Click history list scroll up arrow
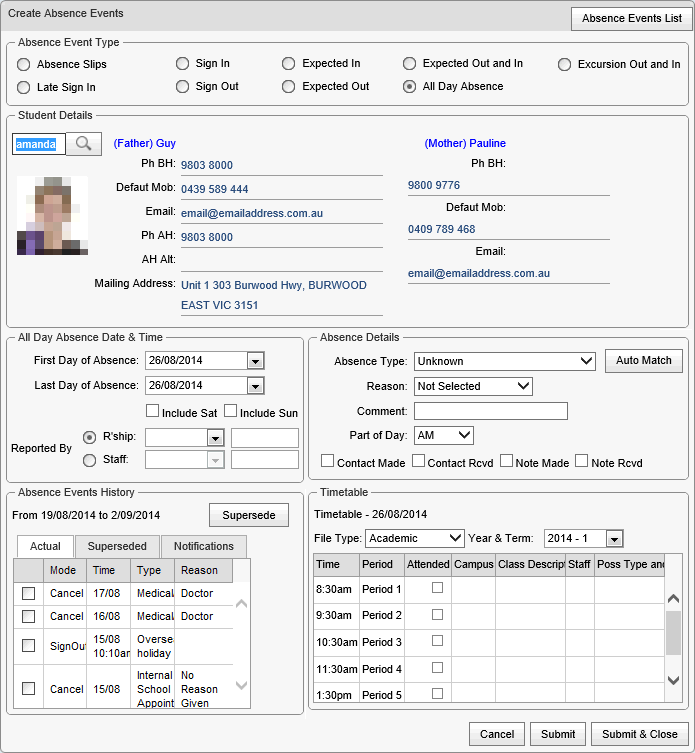The image size is (695, 753). pos(242,604)
